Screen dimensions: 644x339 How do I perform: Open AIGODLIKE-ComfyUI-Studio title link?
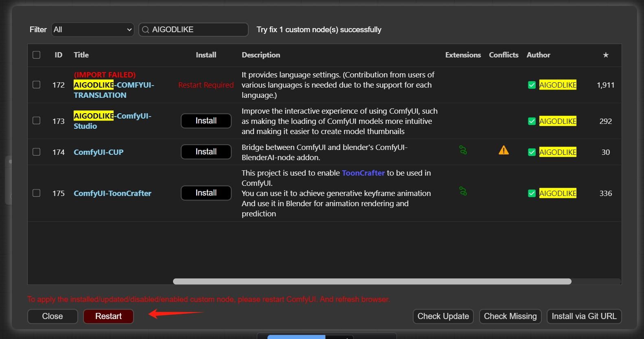[112, 121]
